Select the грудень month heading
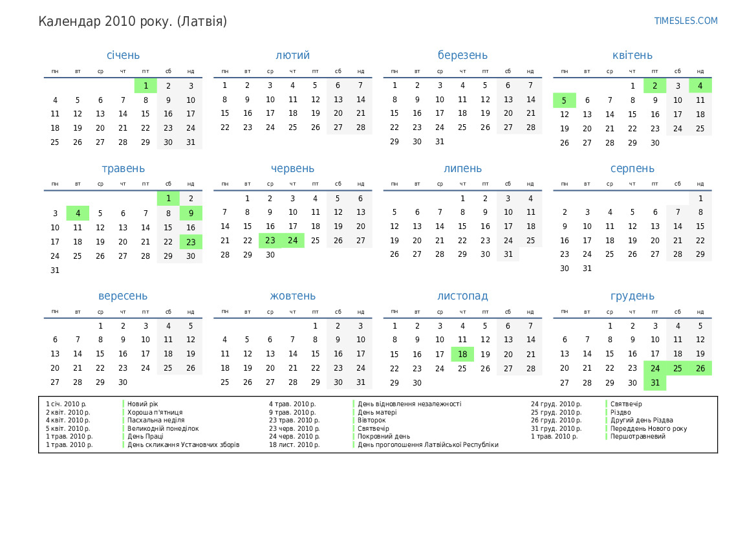Screen dimensions: 756x535 [632, 296]
